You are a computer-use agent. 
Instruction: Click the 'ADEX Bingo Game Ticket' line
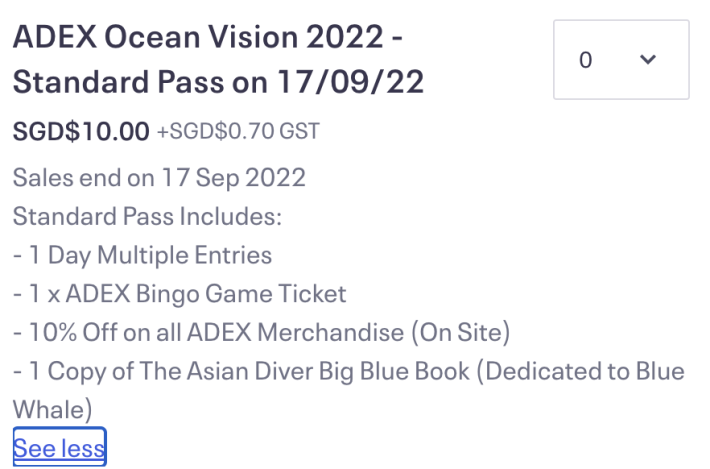click(215, 294)
